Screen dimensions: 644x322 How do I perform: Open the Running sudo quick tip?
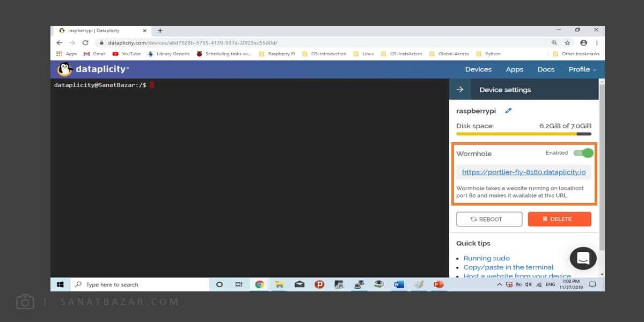coord(487,258)
